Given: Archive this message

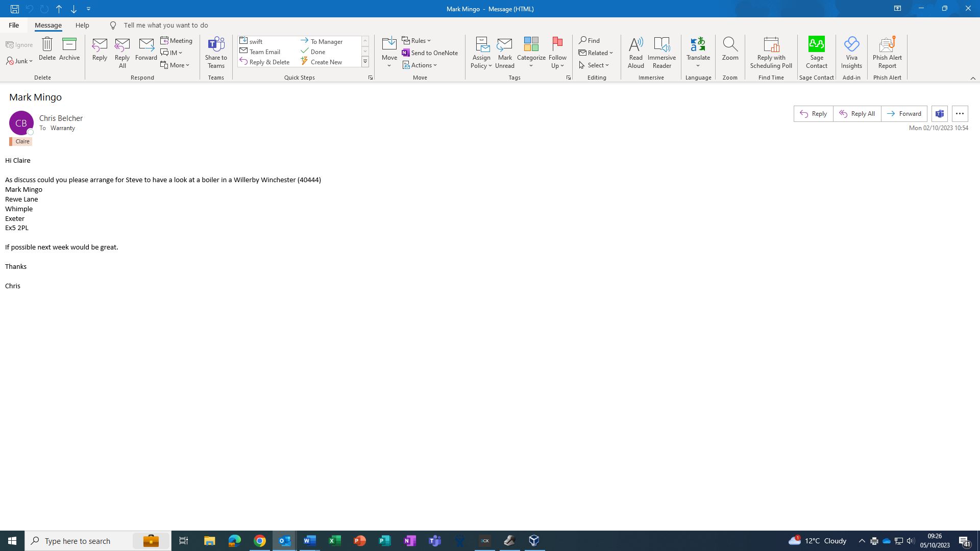Looking at the screenshot, I should tap(69, 45).
